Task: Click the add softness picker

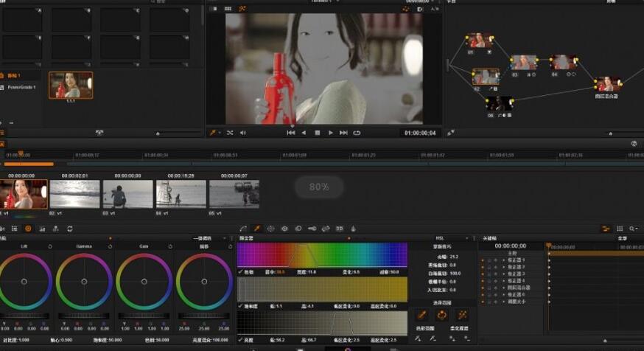Action: click(x=452, y=338)
